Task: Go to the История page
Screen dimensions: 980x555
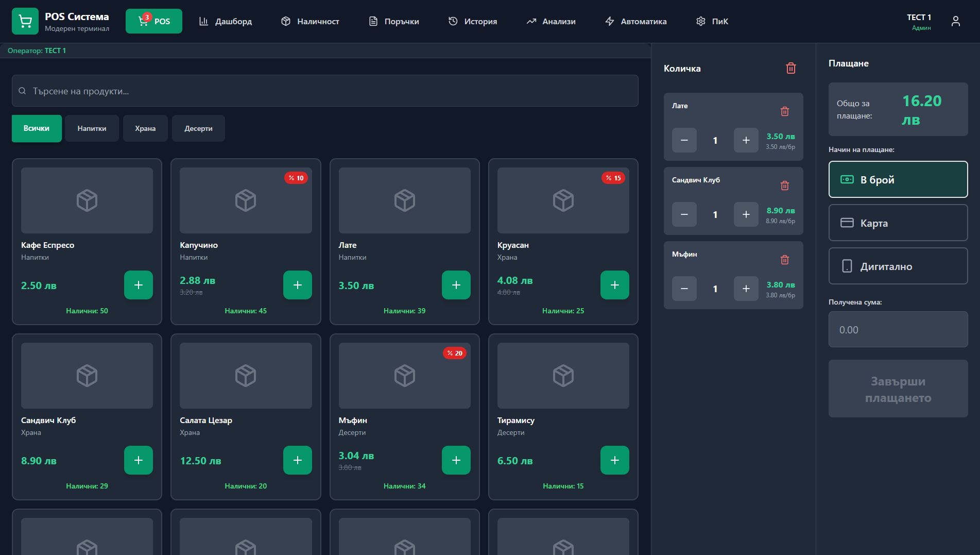Action: [x=472, y=21]
